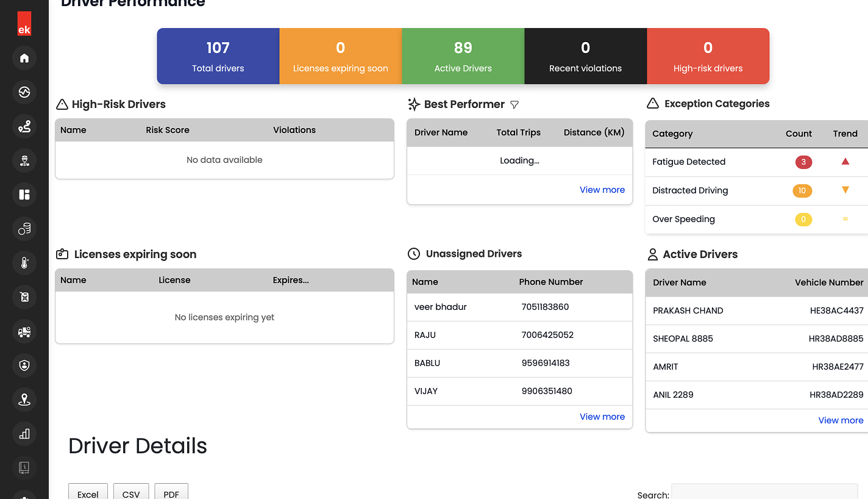Screen dimensions: 868x499
Task: Open the route path icon in sidebar
Action: point(24,126)
